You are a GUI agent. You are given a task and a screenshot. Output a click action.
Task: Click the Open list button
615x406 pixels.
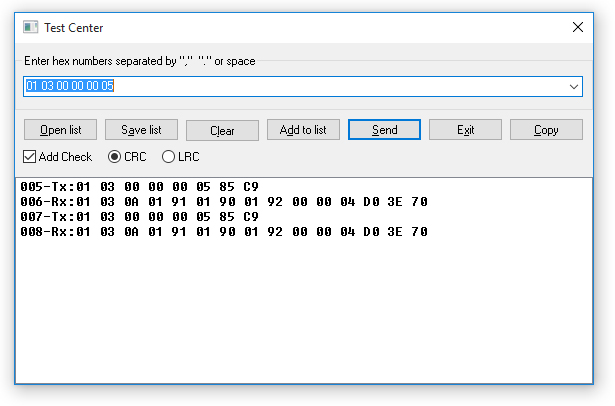[60, 130]
